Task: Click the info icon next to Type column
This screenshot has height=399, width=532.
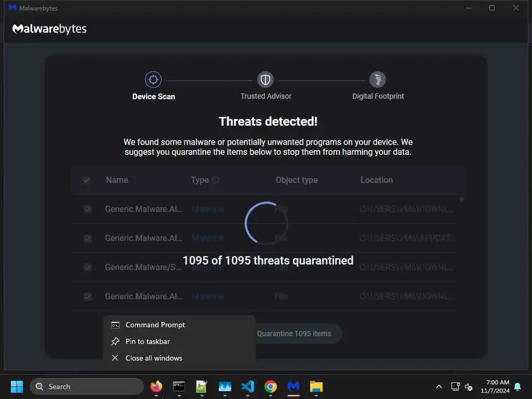Action: (216, 180)
